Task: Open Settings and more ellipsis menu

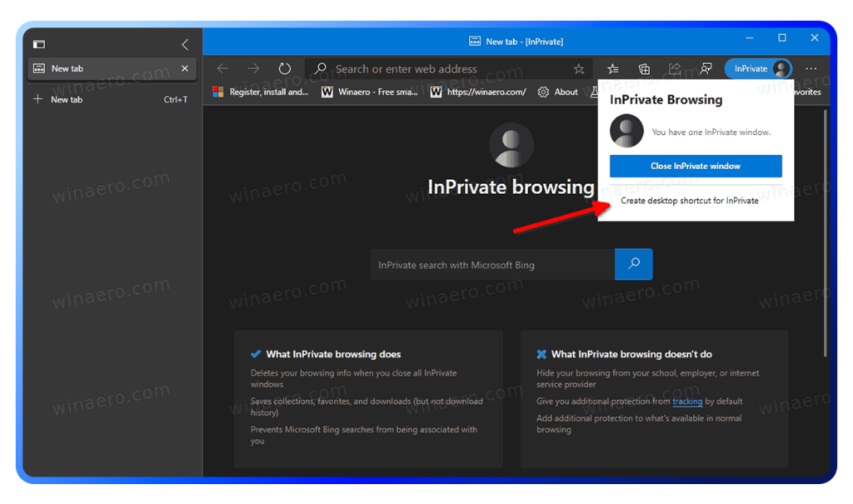Action: 811,69
